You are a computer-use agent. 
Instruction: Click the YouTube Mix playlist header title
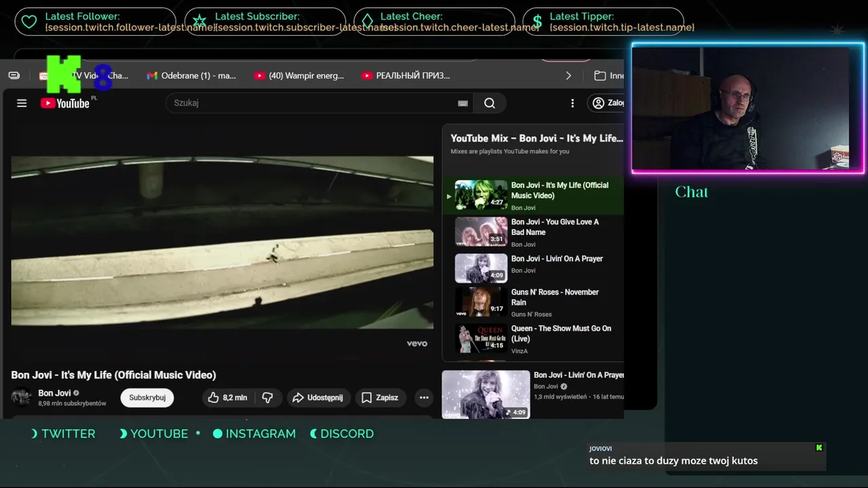(x=536, y=138)
